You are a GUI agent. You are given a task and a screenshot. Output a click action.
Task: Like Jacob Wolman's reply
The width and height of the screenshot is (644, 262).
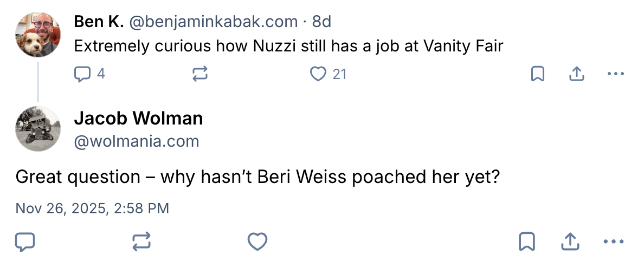click(x=257, y=241)
